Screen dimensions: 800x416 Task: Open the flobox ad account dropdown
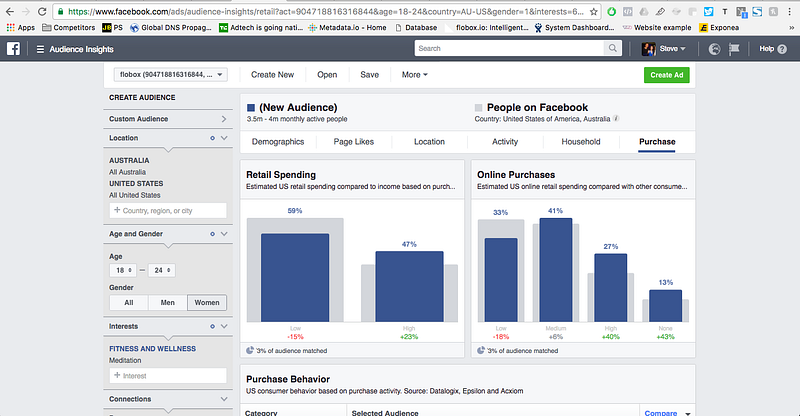pyautogui.click(x=171, y=75)
